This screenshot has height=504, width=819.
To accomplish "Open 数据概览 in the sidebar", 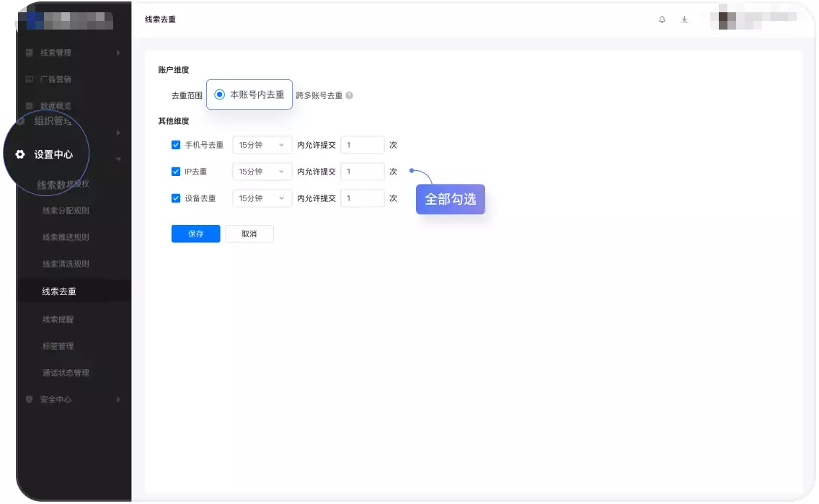I will [x=56, y=106].
